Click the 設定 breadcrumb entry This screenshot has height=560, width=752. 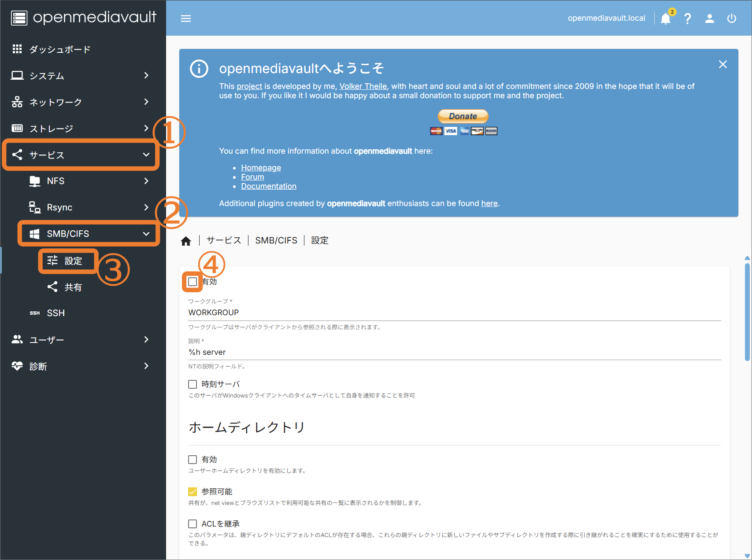pos(320,240)
